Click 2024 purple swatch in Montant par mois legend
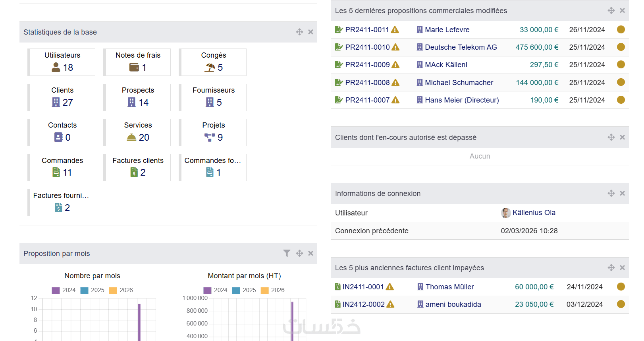 [x=207, y=291]
